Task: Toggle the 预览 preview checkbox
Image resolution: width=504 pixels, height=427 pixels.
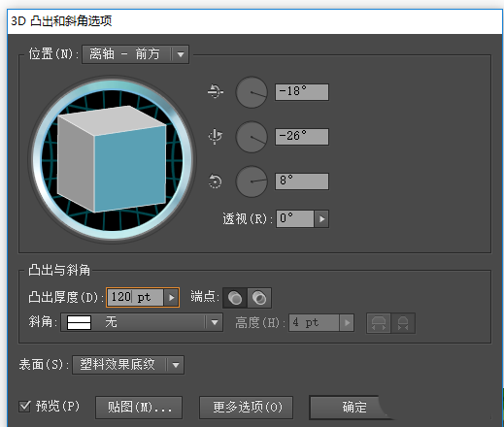Action: tap(25, 407)
